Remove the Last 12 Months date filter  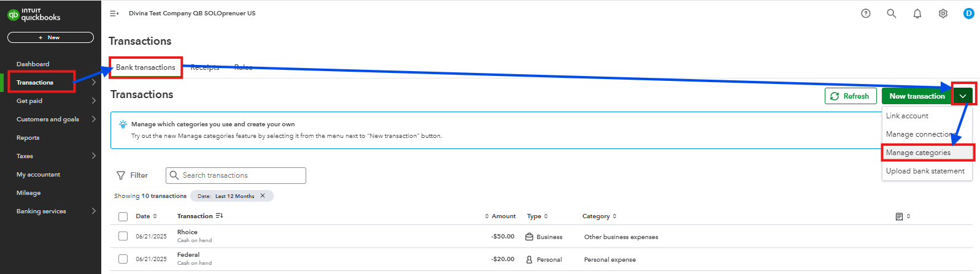tap(263, 196)
